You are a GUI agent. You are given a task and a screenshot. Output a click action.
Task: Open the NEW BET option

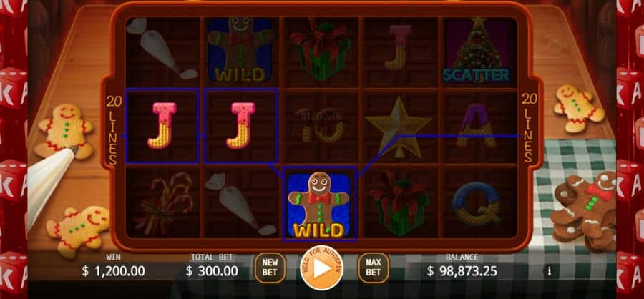pos(270,268)
